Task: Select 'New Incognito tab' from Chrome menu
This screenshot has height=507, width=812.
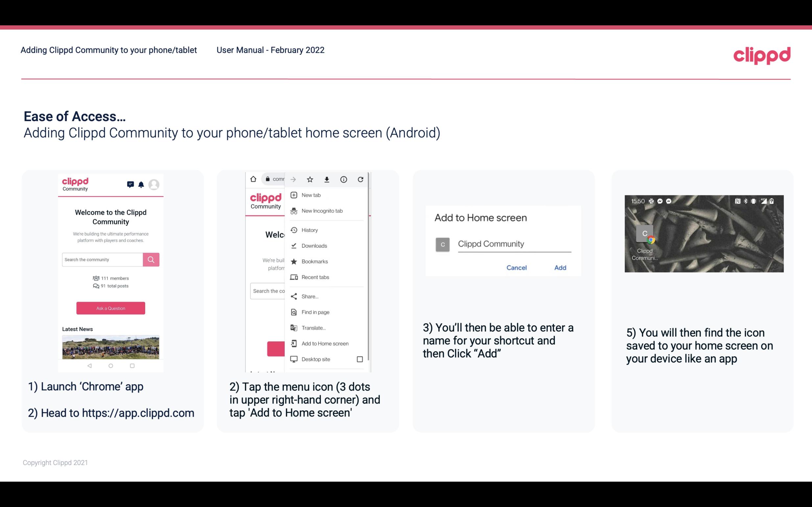Action: [321, 211]
